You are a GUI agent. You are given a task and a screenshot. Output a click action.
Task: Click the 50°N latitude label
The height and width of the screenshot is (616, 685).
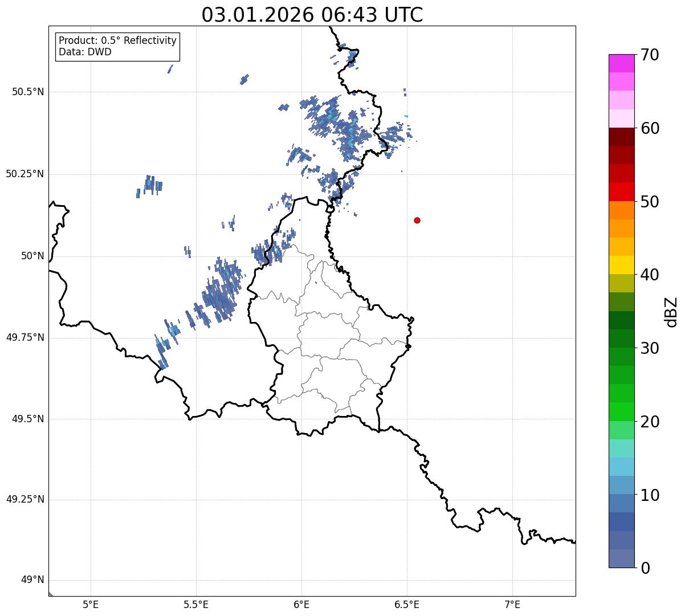(x=32, y=256)
